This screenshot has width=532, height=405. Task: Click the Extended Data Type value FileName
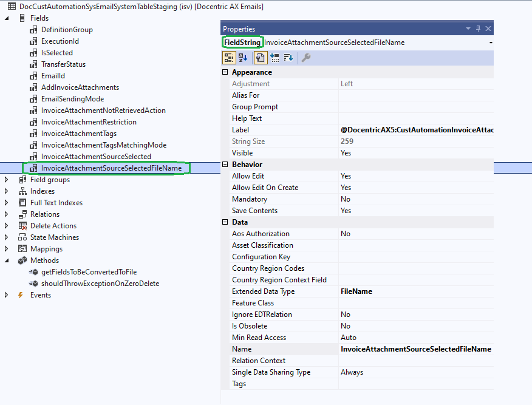tap(356, 291)
